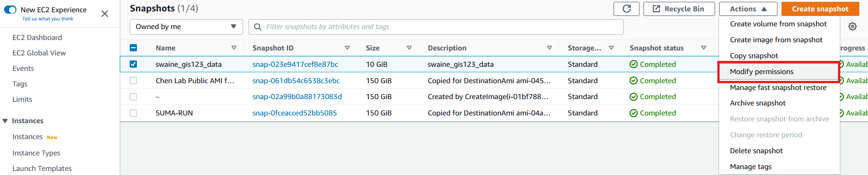Image resolution: width=868 pixels, height=175 pixels.
Task: Click the refresh snapshots icon button
Action: (x=626, y=9)
